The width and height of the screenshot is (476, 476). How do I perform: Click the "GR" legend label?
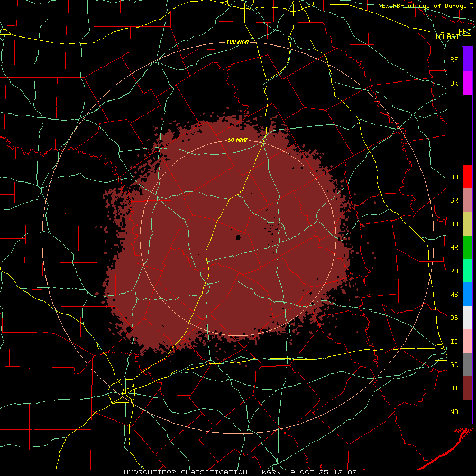tap(454, 200)
